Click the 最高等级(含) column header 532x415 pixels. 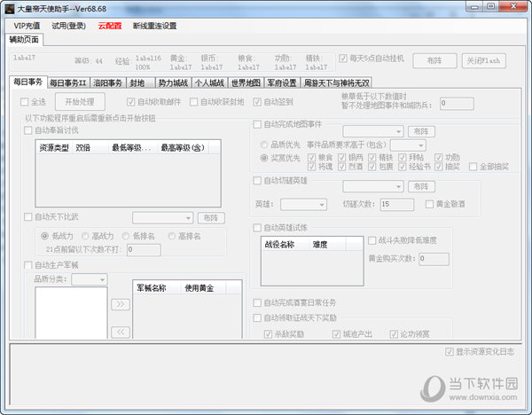click(x=183, y=148)
